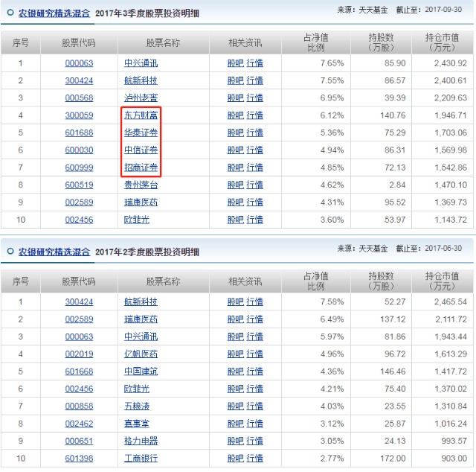This screenshot has width=476, height=472.
Task: Click stock code 600999
Action: pyautogui.click(x=79, y=168)
